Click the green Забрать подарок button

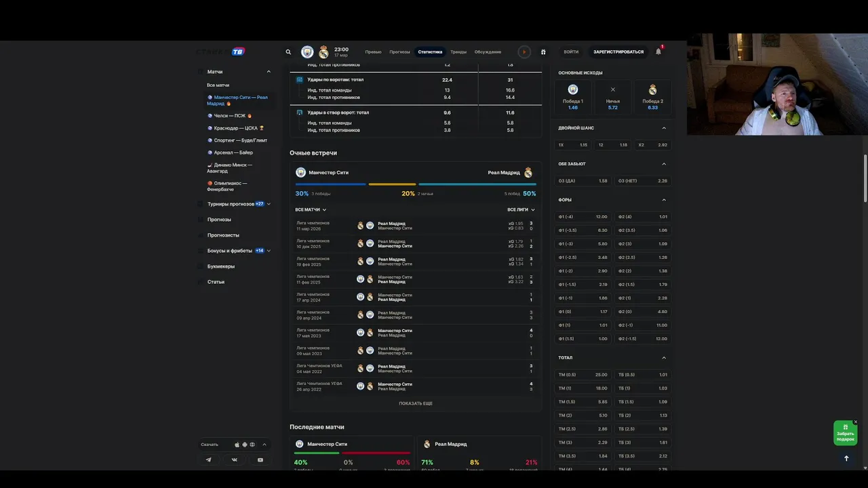point(846,433)
